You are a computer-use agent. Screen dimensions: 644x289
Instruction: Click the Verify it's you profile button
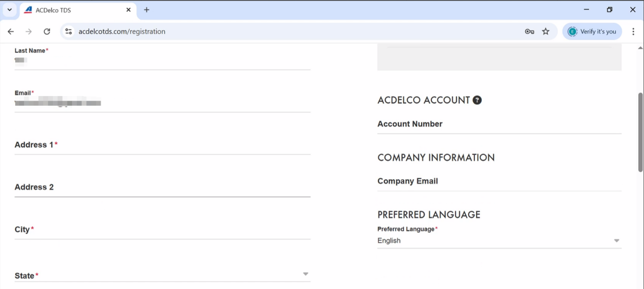pyautogui.click(x=592, y=31)
